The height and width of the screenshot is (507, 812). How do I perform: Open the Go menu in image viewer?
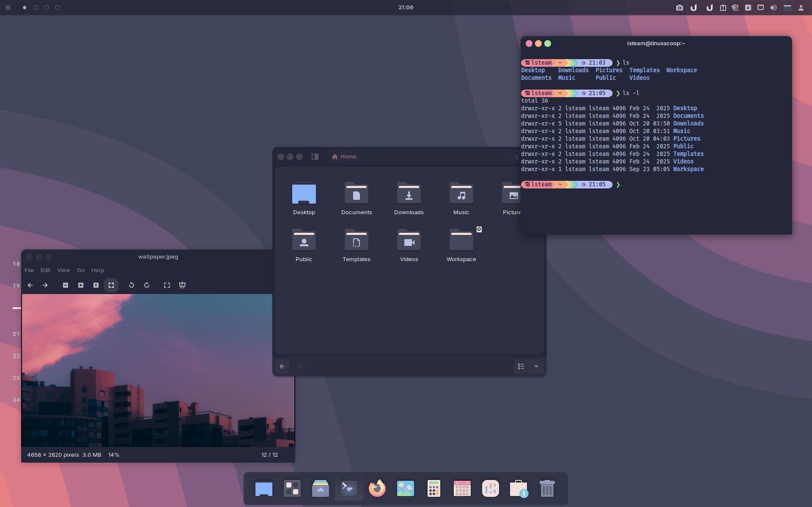(x=81, y=270)
